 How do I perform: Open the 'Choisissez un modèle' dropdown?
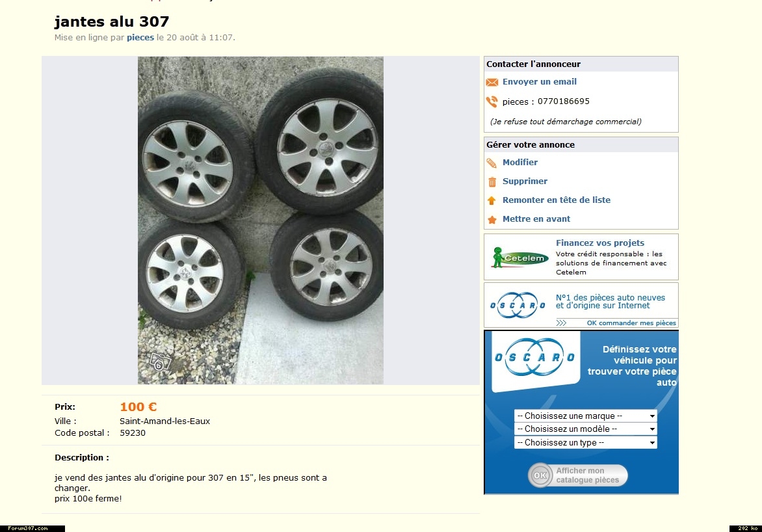tap(586, 429)
